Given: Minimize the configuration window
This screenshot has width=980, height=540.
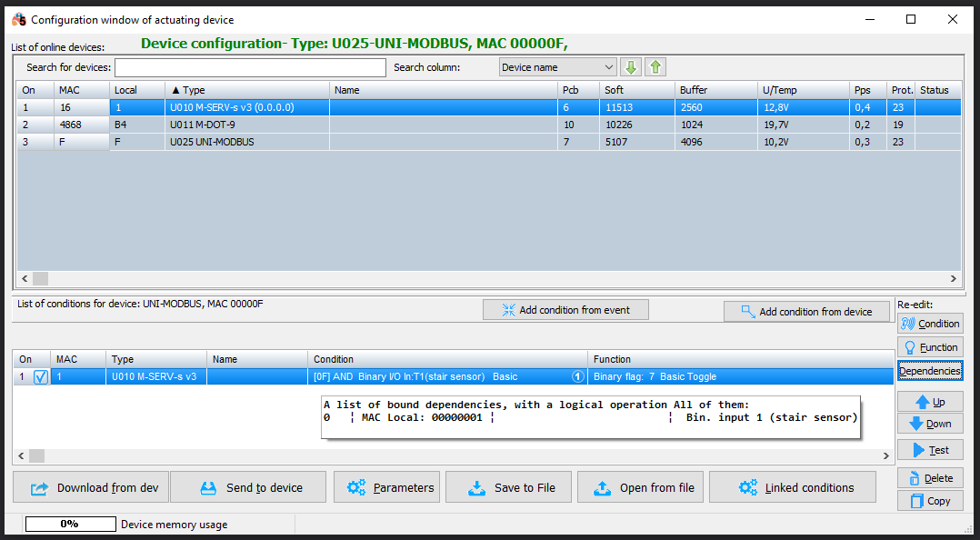Looking at the screenshot, I should point(869,19).
